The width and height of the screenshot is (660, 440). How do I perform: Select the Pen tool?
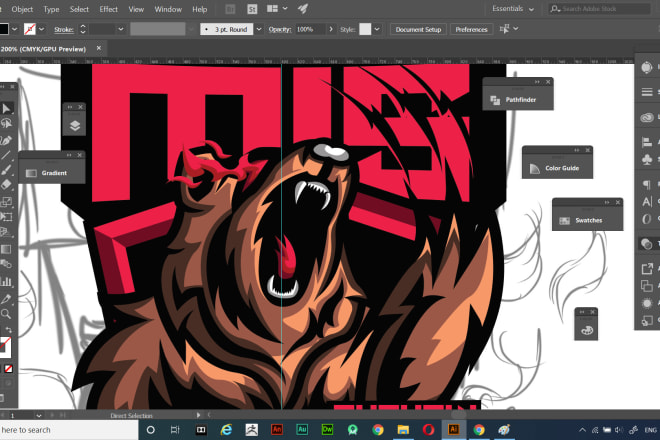click(6, 140)
